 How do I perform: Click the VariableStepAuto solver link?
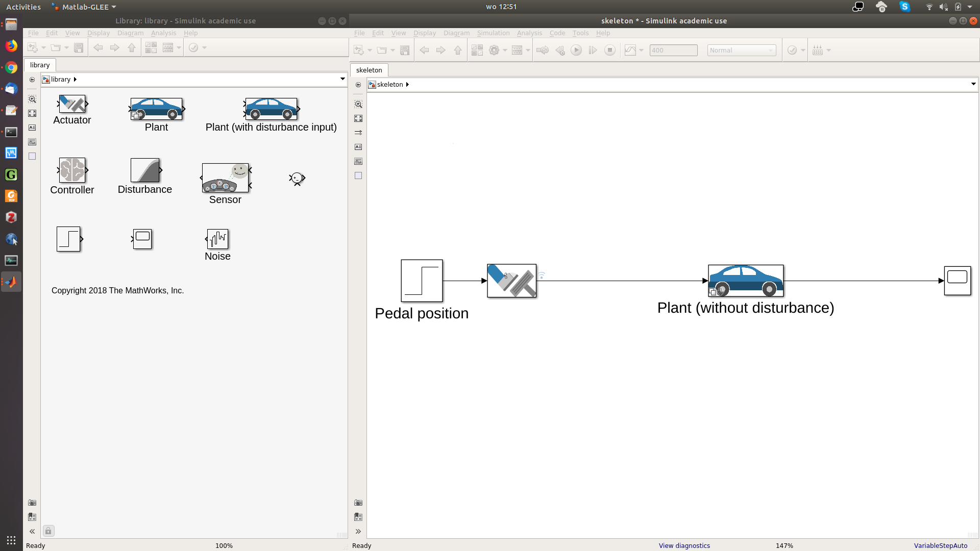[x=940, y=545]
